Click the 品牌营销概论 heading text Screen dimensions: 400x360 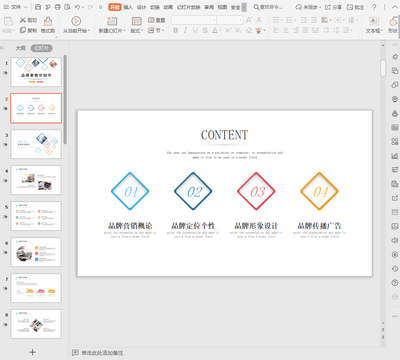point(130,226)
